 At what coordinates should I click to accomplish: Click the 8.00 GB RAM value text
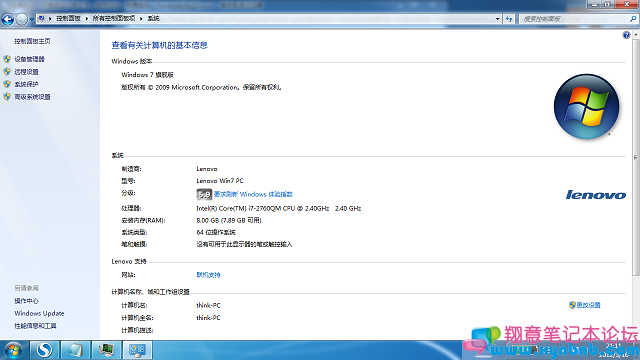point(229,220)
